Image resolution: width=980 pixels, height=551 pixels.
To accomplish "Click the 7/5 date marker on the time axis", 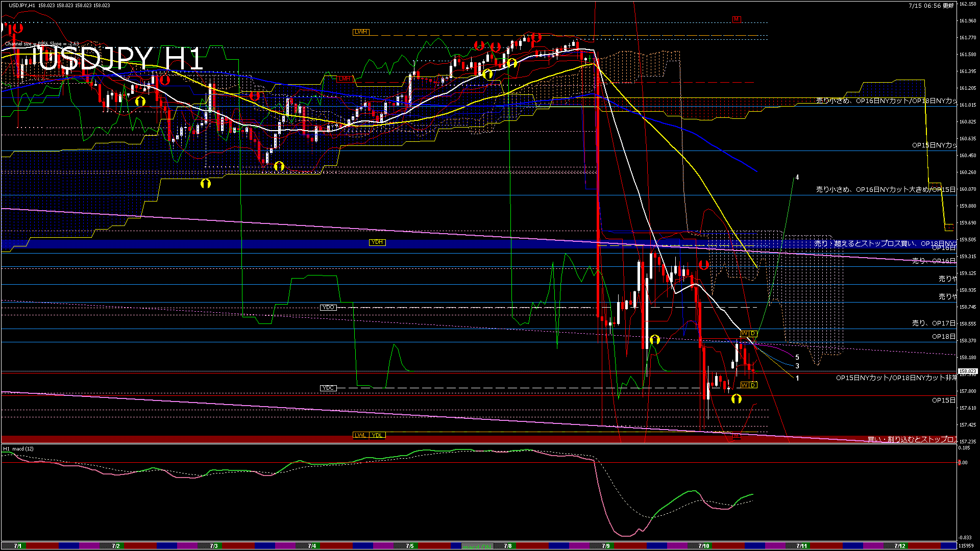I will (x=410, y=546).
